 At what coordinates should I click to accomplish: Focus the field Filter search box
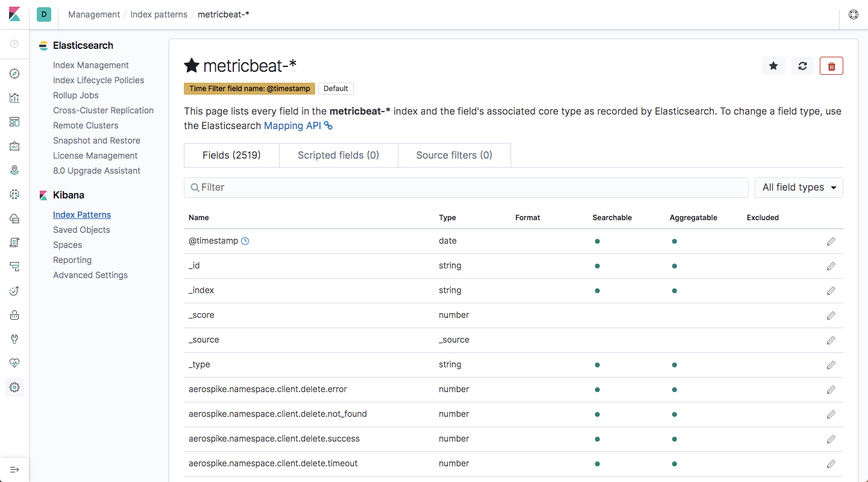point(465,188)
